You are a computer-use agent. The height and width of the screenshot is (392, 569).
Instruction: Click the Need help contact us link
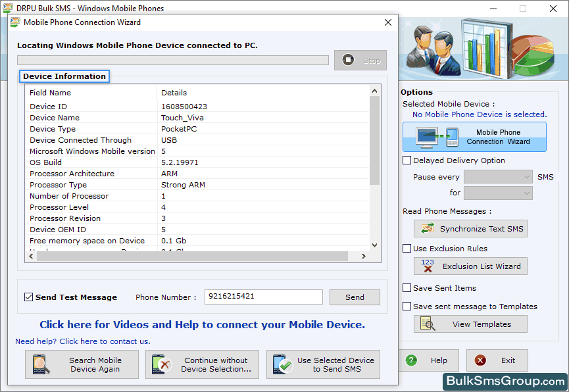83,341
